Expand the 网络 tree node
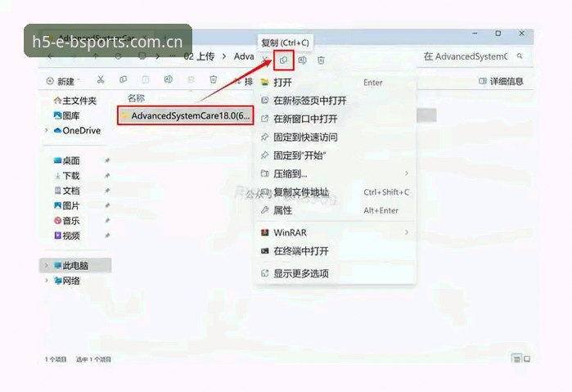This screenshot has height=392, width=572. [47, 281]
